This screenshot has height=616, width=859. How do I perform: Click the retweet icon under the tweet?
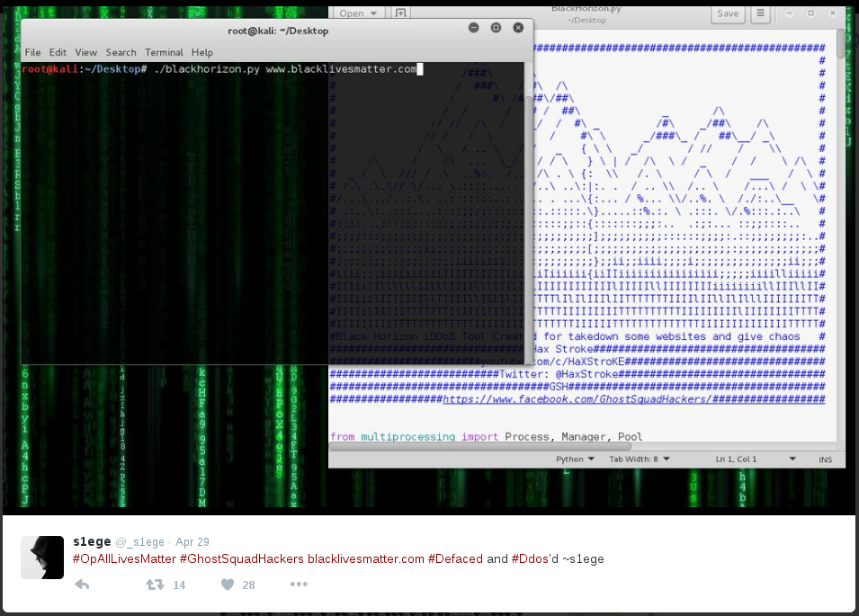click(x=155, y=585)
